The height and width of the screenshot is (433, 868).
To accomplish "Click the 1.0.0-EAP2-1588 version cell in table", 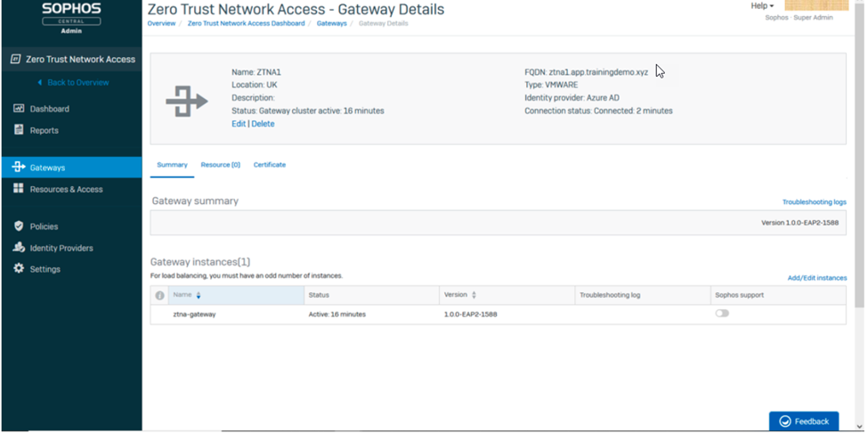I will click(x=471, y=314).
